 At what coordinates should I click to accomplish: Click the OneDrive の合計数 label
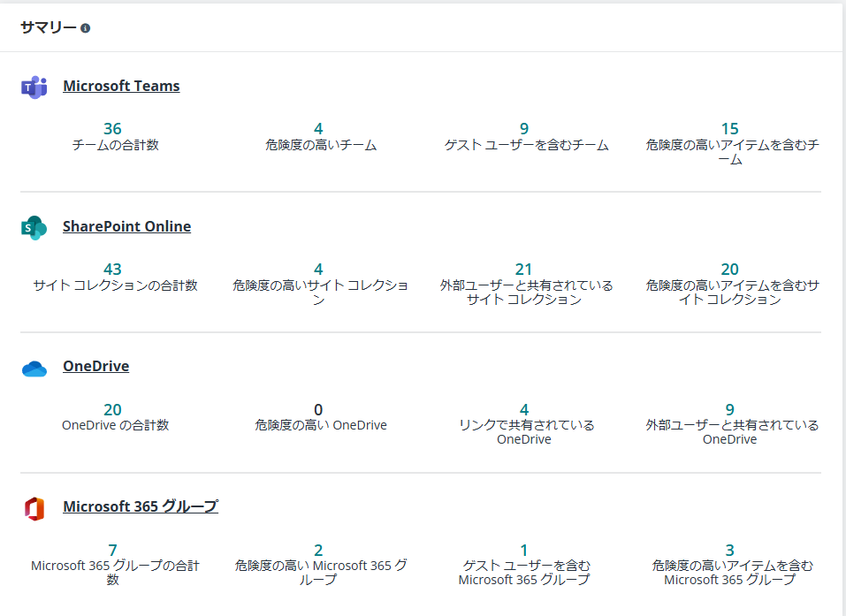coord(116,426)
